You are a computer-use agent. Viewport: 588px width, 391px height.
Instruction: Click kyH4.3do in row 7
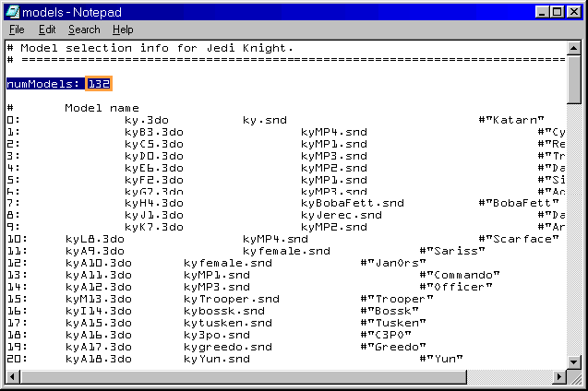click(x=154, y=203)
